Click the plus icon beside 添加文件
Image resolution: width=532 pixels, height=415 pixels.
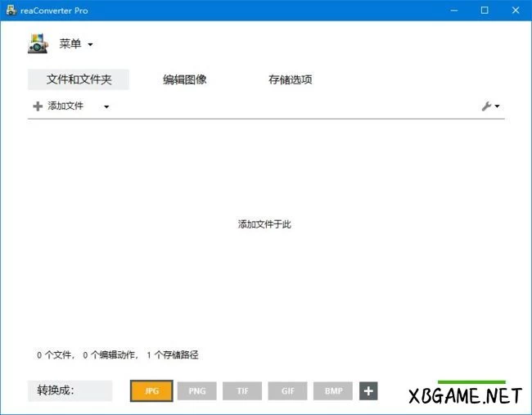tap(38, 106)
